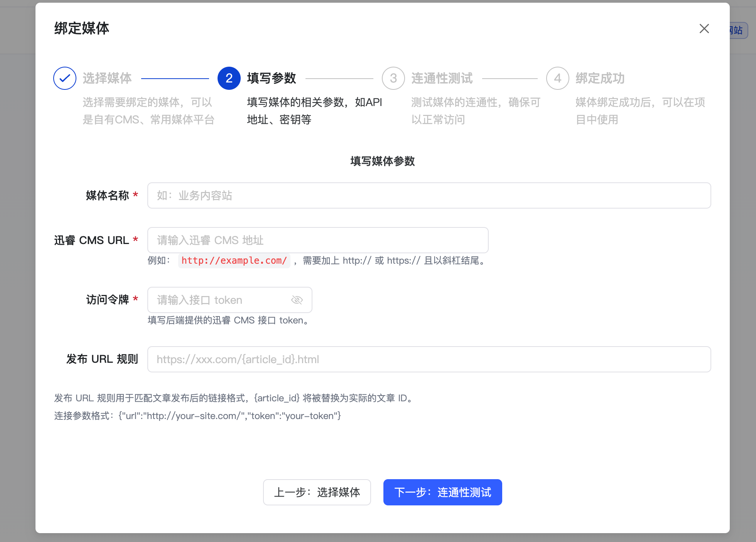Click the 填写媒体参数 form heading

click(382, 161)
